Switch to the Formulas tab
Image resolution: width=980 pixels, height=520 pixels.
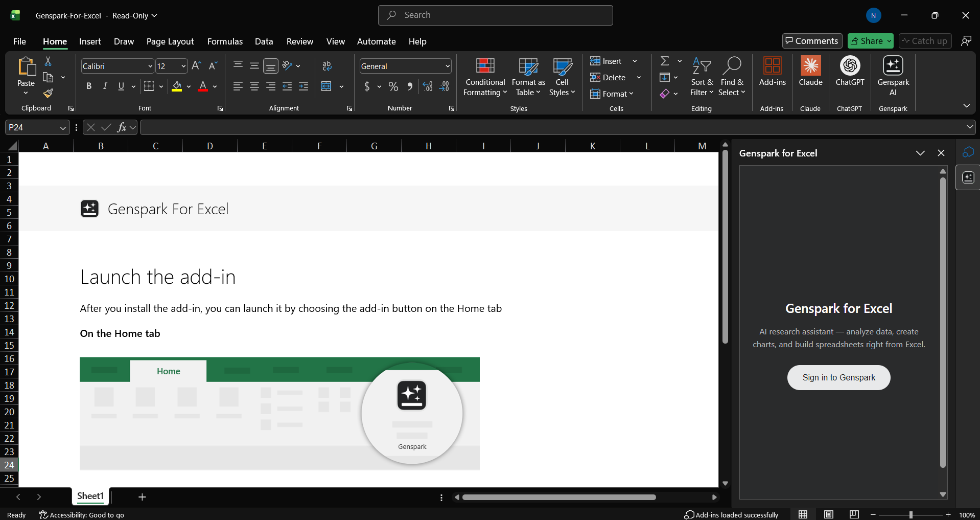click(x=225, y=41)
